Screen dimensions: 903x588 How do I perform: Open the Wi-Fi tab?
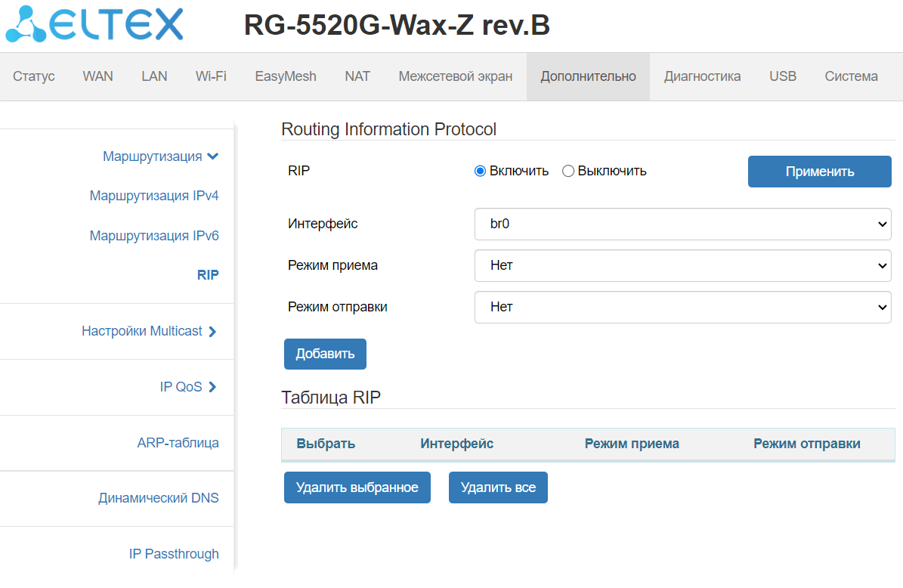211,76
